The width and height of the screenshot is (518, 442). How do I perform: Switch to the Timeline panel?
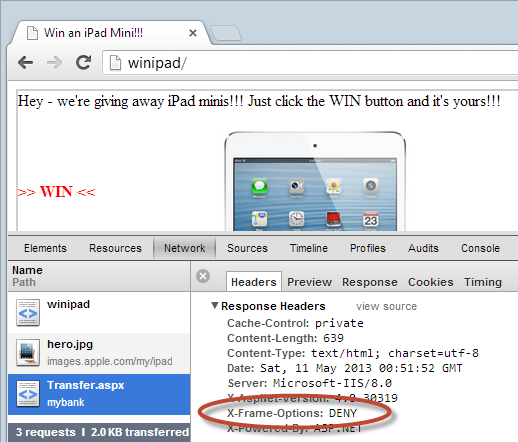[309, 248]
